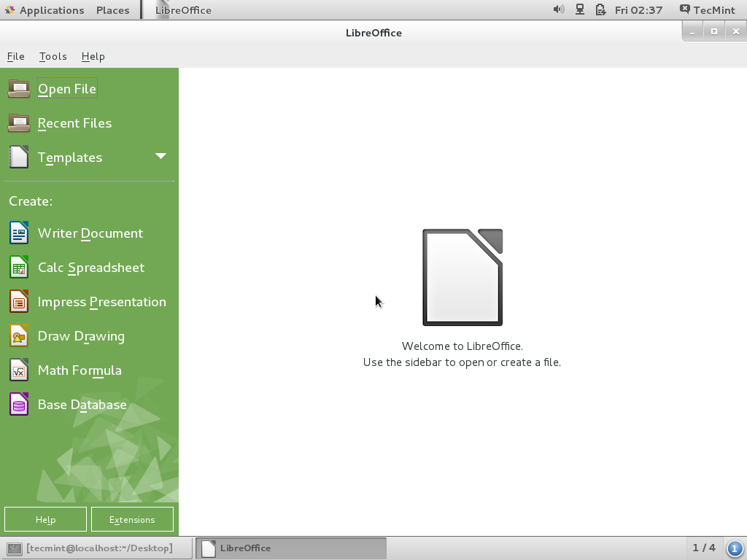
Task: Click the Base Database icon
Action: point(19,404)
